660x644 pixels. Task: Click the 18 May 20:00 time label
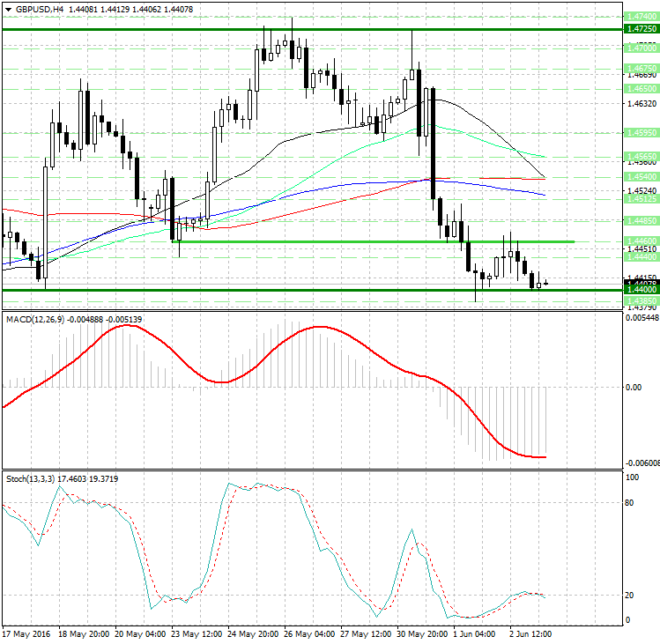[84, 634]
